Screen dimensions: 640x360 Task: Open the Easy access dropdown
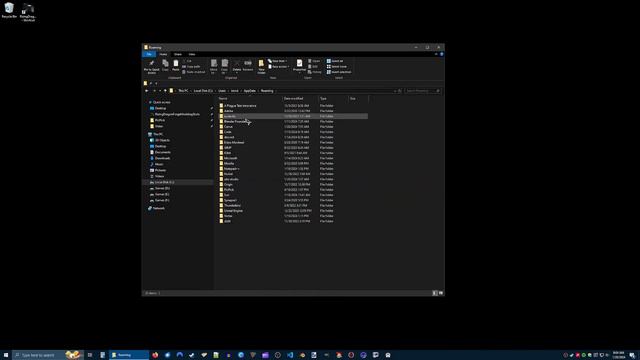(x=279, y=67)
